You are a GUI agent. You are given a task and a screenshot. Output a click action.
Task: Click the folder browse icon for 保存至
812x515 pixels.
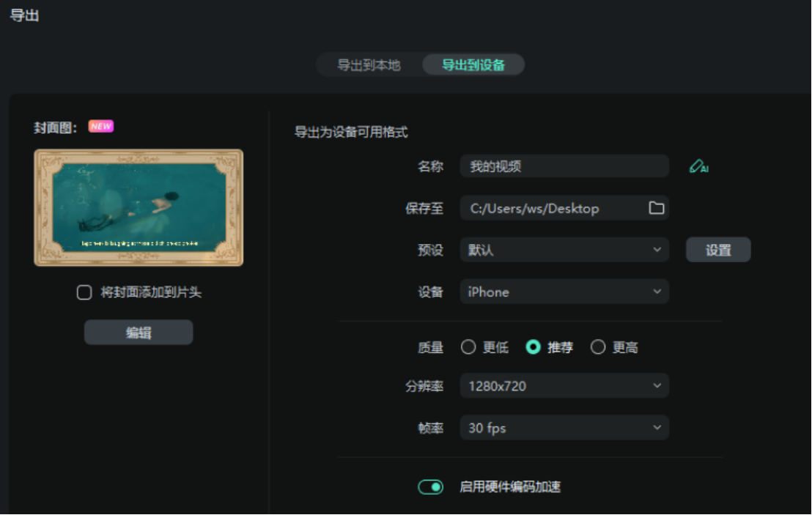pos(657,208)
